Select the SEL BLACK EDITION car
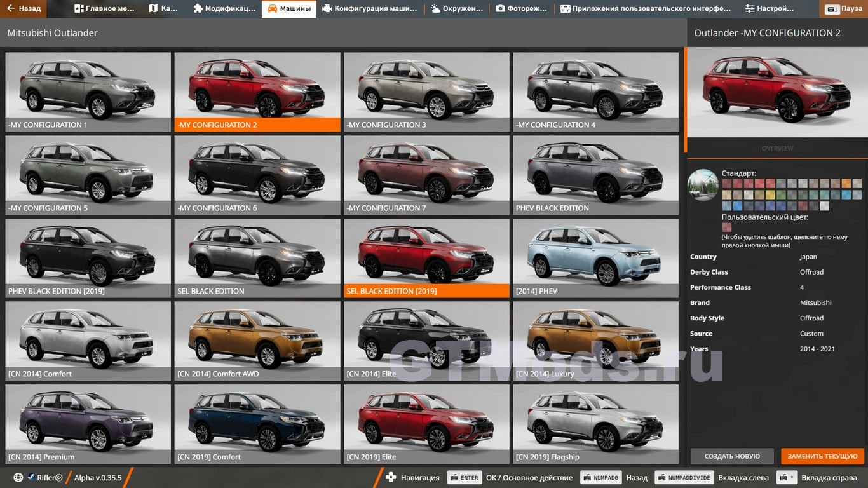Screen dimensions: 868x488 257,258
